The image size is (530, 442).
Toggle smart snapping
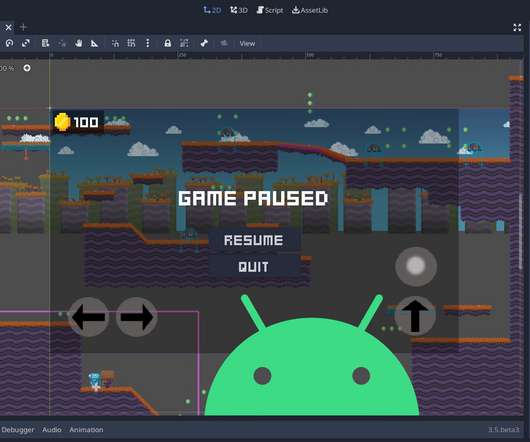115,43
